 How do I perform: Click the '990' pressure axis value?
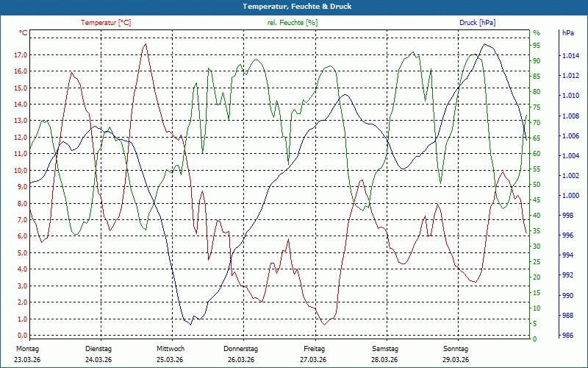568,296
